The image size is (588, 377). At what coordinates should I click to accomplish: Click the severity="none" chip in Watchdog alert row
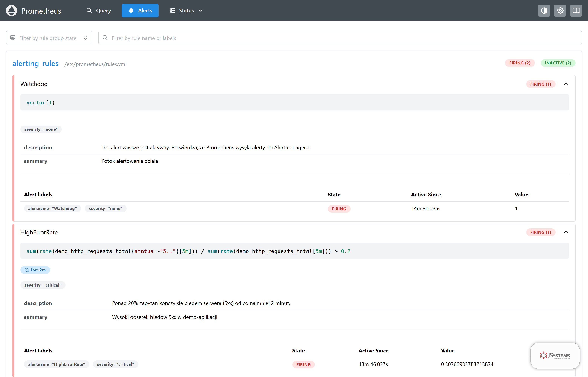click(106, 208)
